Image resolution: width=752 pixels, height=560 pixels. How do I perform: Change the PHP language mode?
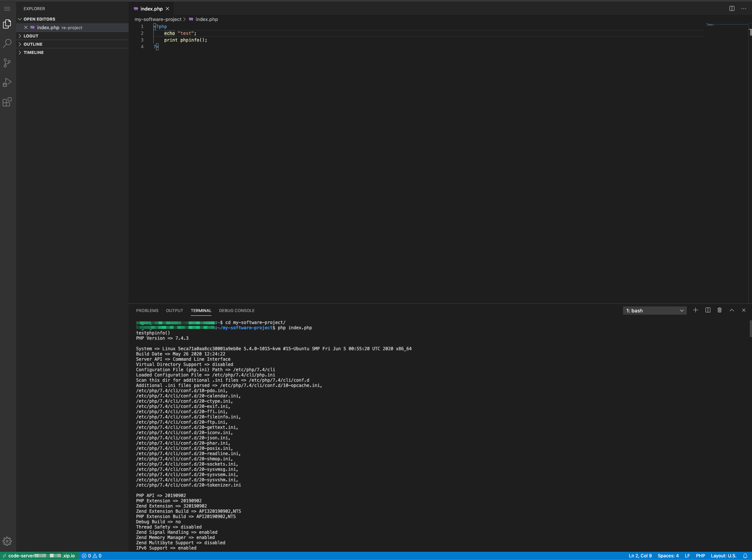700,556
